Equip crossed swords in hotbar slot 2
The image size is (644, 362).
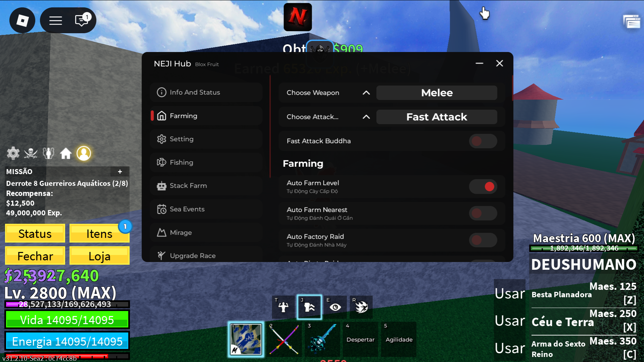pos(284,339)
